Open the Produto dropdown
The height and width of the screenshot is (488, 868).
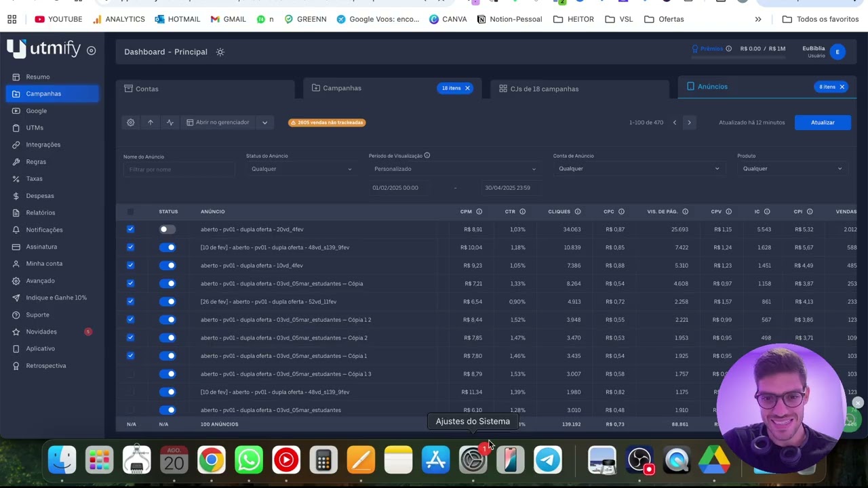pyautogui.click(x=792, y=169)
